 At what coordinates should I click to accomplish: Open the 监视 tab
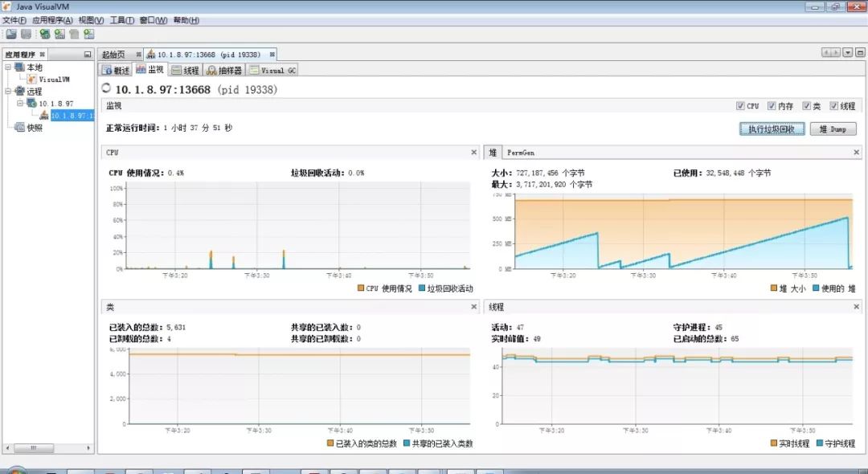(150, 69)
